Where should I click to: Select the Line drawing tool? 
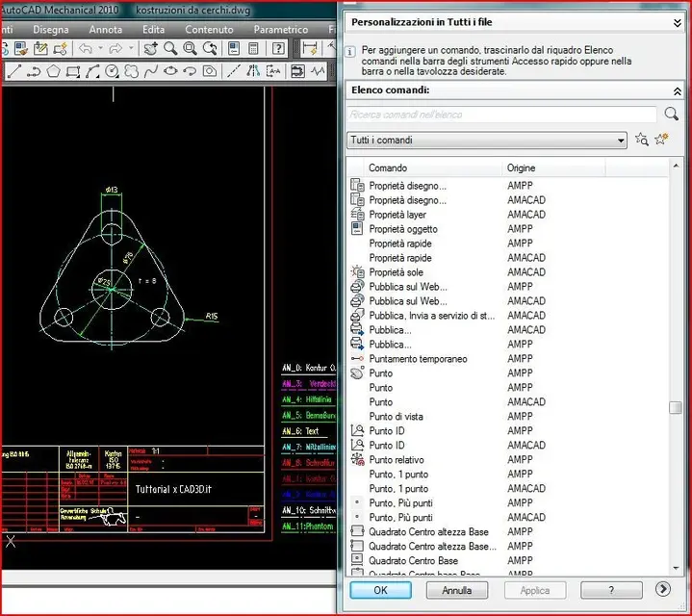pyautogui.click(x=14, y=71)
